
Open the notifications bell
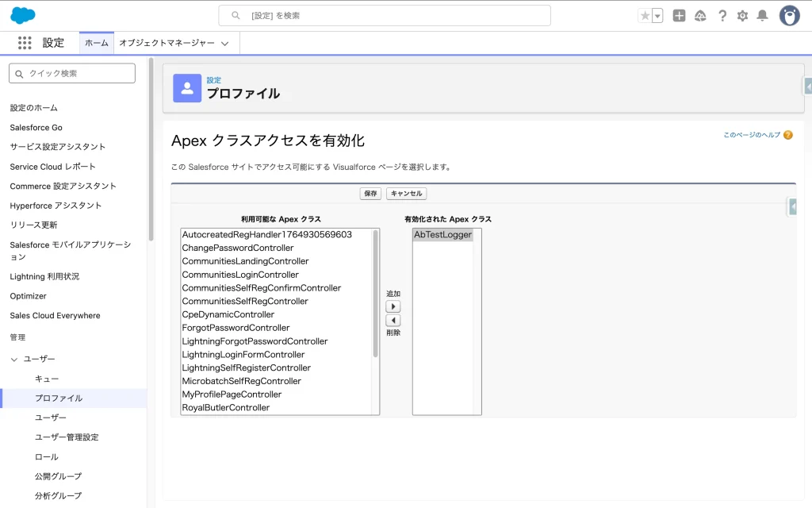tap(762, 16)
